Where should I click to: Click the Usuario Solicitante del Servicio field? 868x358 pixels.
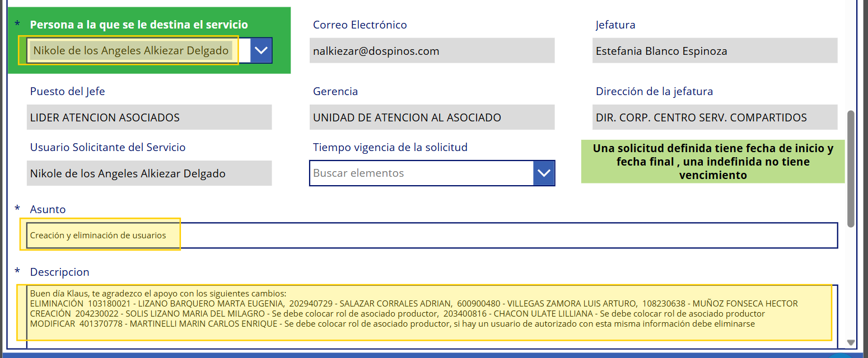pos(149,173)
